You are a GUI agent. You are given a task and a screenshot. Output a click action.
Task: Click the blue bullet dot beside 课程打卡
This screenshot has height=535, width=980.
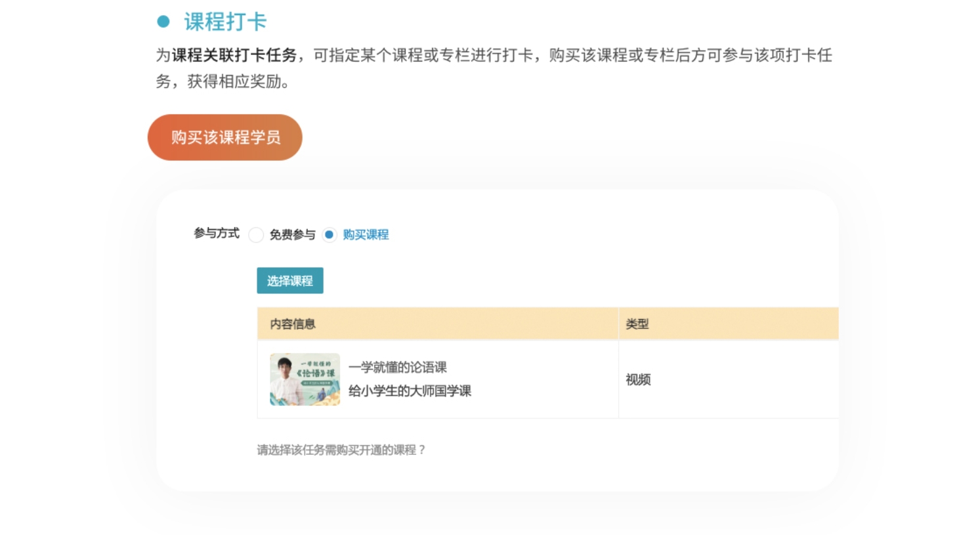tap(163, 22)
